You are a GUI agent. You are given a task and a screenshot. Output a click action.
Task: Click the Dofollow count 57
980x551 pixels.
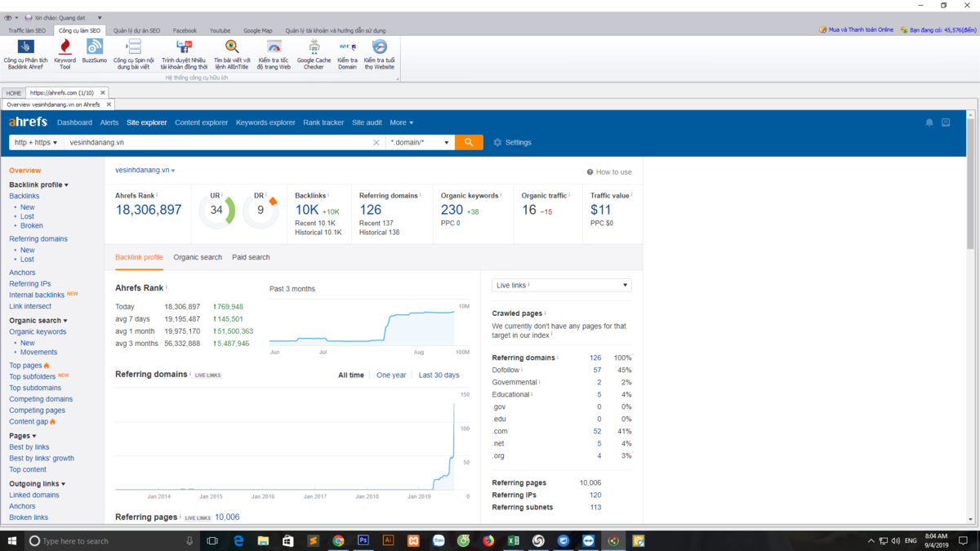(597, 370)
